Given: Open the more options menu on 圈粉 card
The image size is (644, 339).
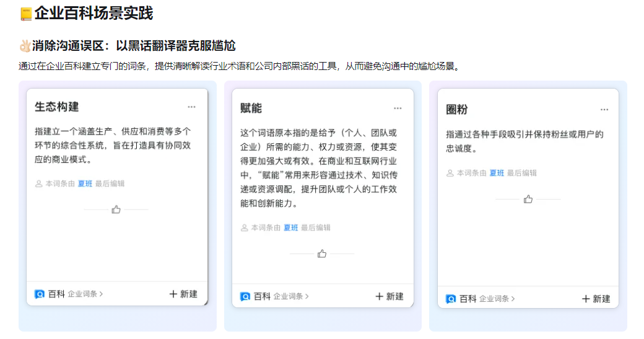Looking at the screenshot, I should 604,110.
